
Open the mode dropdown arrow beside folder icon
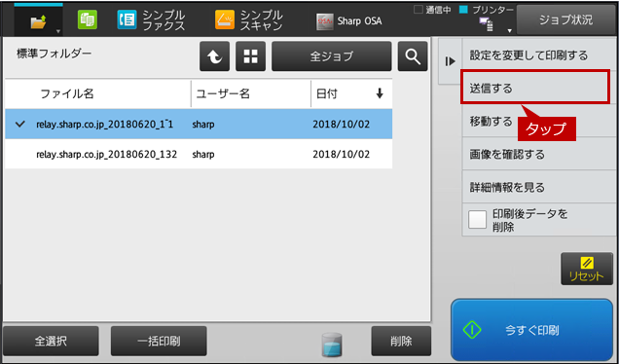[58, 31]
